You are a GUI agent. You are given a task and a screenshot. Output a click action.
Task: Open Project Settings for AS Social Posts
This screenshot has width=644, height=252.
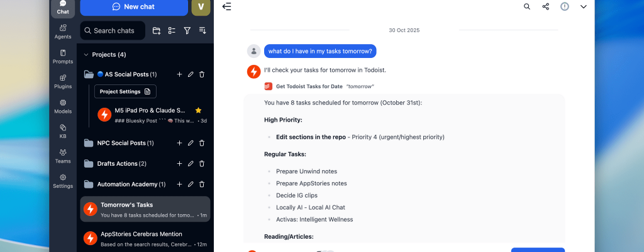pos(125,91)
